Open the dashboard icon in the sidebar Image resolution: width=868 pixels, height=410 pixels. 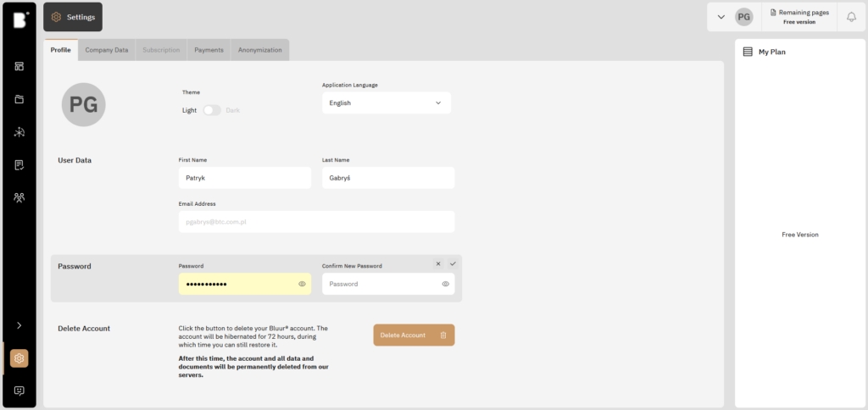pyautogui.click(x=19, y=66)
